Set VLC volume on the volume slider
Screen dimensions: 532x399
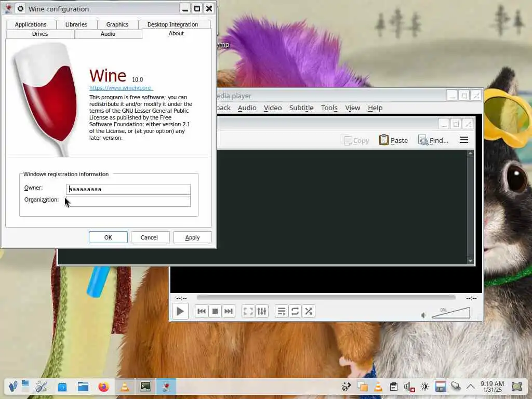[x=451, y=313]
